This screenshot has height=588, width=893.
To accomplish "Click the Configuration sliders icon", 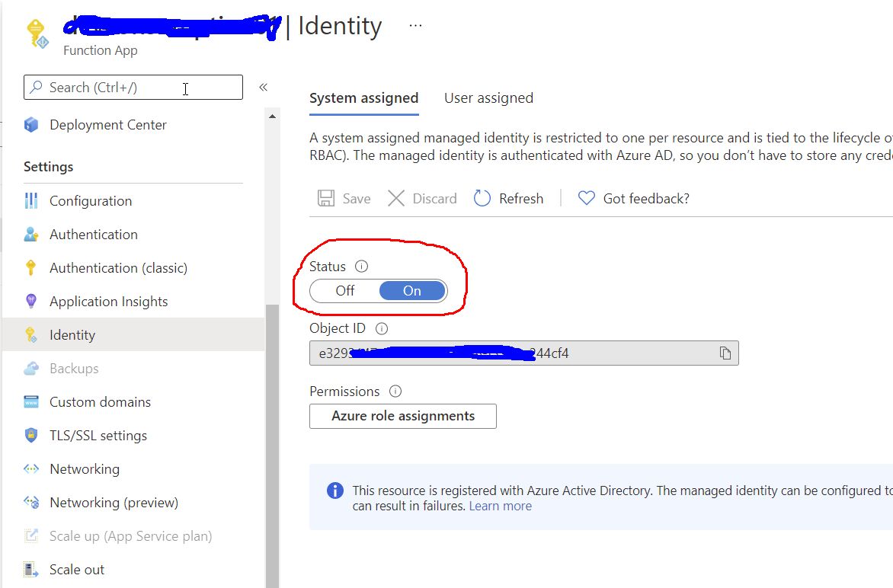I will 31,201.
